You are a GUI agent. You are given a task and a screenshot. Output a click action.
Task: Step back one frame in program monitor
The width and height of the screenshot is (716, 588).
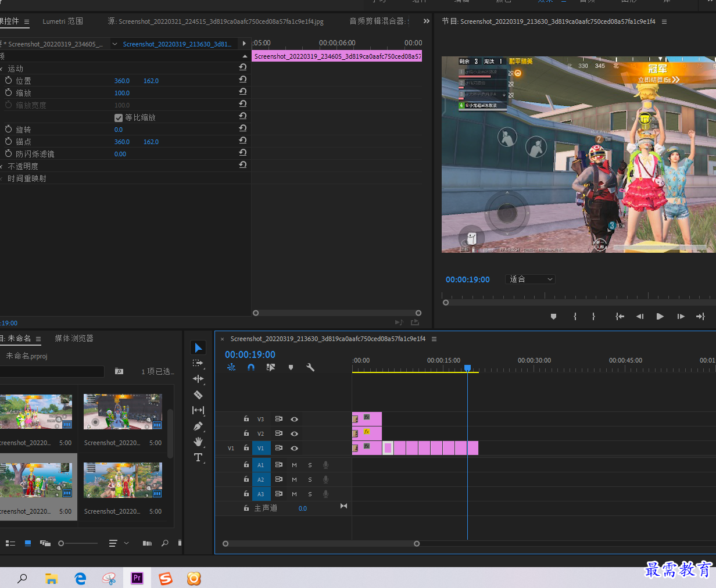point(640,317)
